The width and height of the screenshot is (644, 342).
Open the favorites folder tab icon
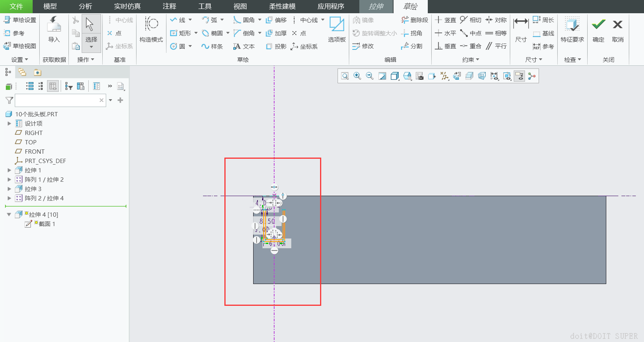pos(37,72)
